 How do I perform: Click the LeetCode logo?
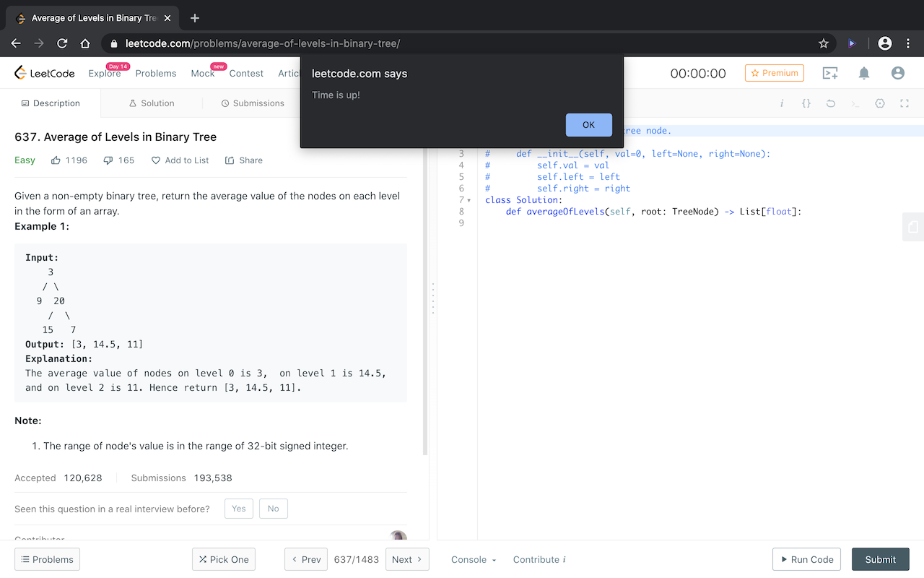click(x=45, y=73)
